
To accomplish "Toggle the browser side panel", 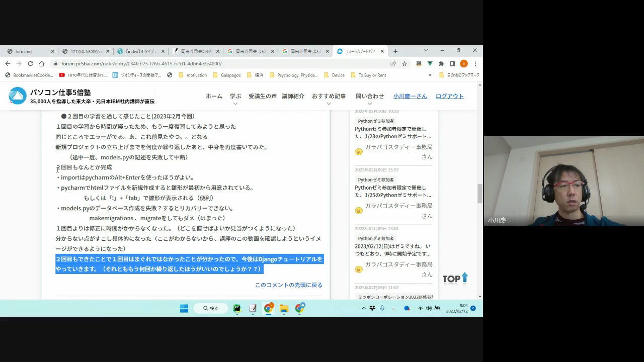I will click(452, 64).
